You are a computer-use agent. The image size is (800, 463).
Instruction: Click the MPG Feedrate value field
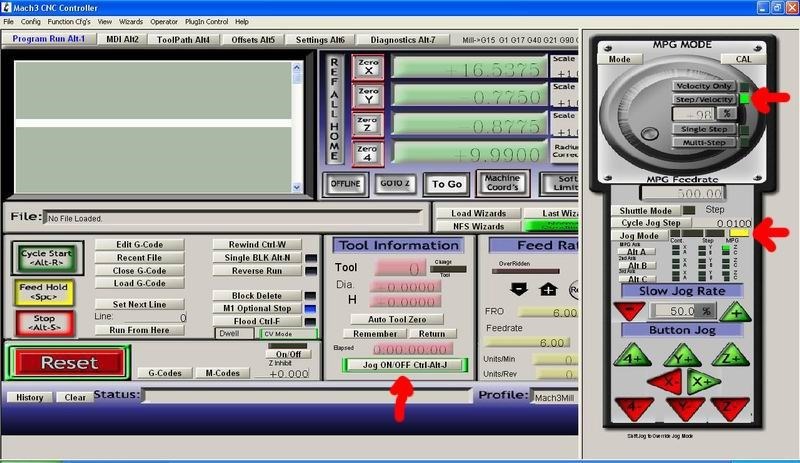click(x=683, y=193)
